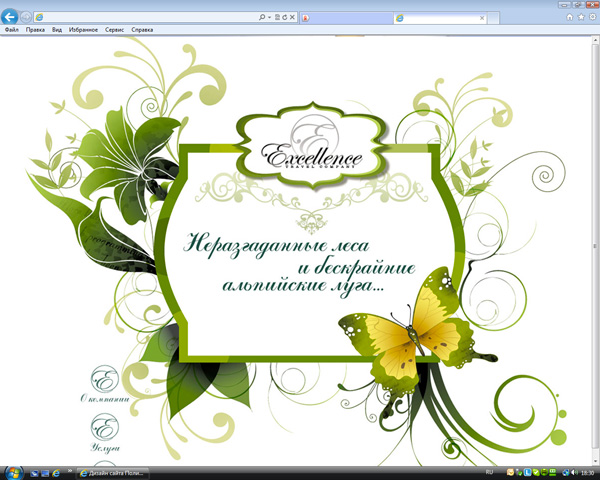Click the taskbar clock showing 18:30
The height and width of the screenshot is (480, 600).
pos(587,473)
